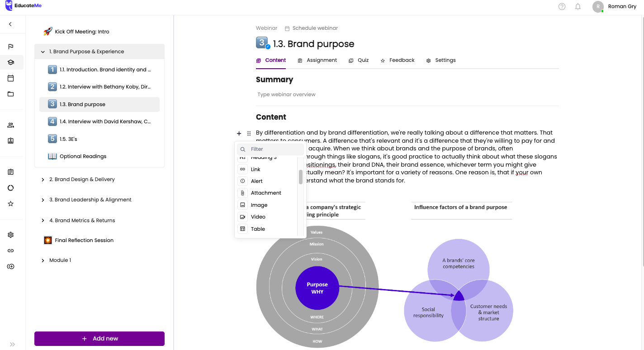Open the help question mark icon
This screenshot has width=644, height=350.
pyautogui.click(x=562, y=6)
